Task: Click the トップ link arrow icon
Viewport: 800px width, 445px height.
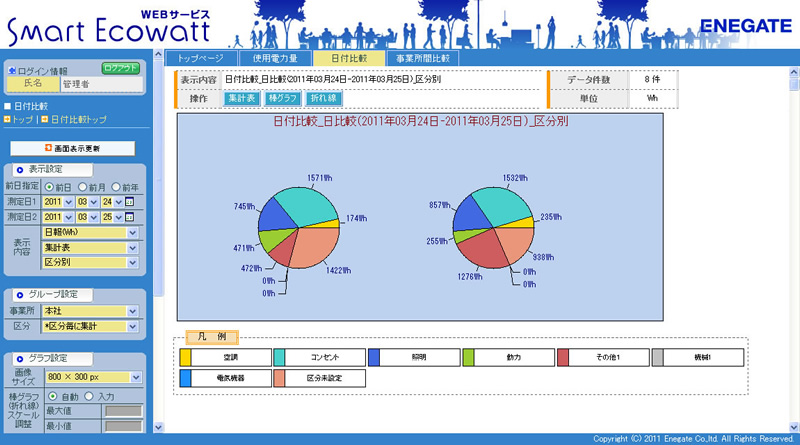Action: point(7,119)
